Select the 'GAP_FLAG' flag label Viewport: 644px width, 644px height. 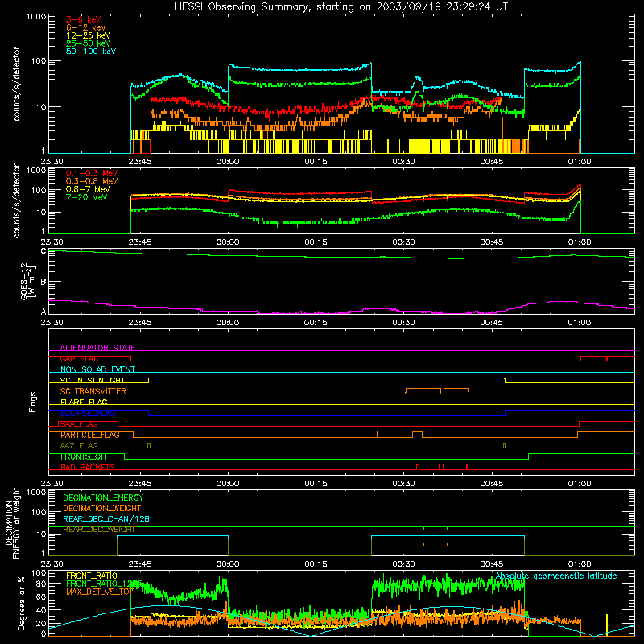79,358
